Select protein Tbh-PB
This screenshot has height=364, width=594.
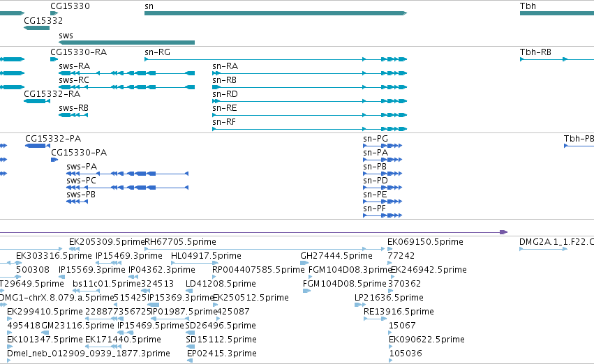pos(579,146)
